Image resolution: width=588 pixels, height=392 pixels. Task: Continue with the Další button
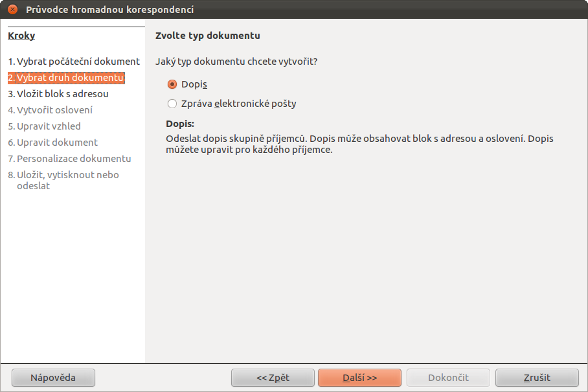tap(359, 378)
